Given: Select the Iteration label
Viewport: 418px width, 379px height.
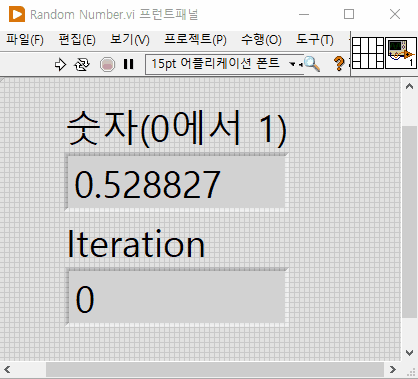Looking at the screenshot, I should (136, 244).
